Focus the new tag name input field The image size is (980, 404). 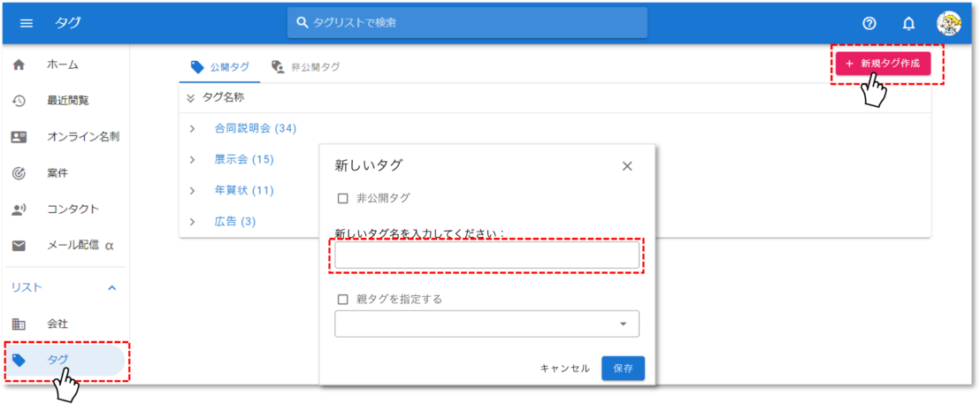(x=486, y=255)
